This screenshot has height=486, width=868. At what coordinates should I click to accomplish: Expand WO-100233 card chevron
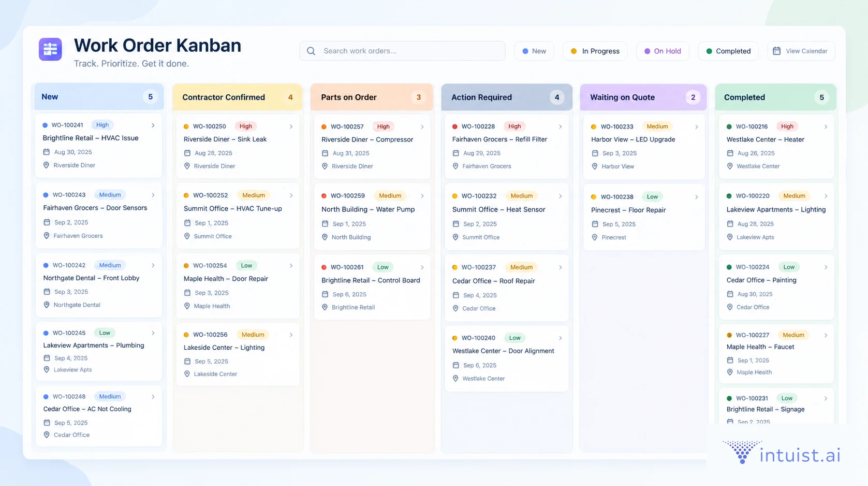coord(697,127)
